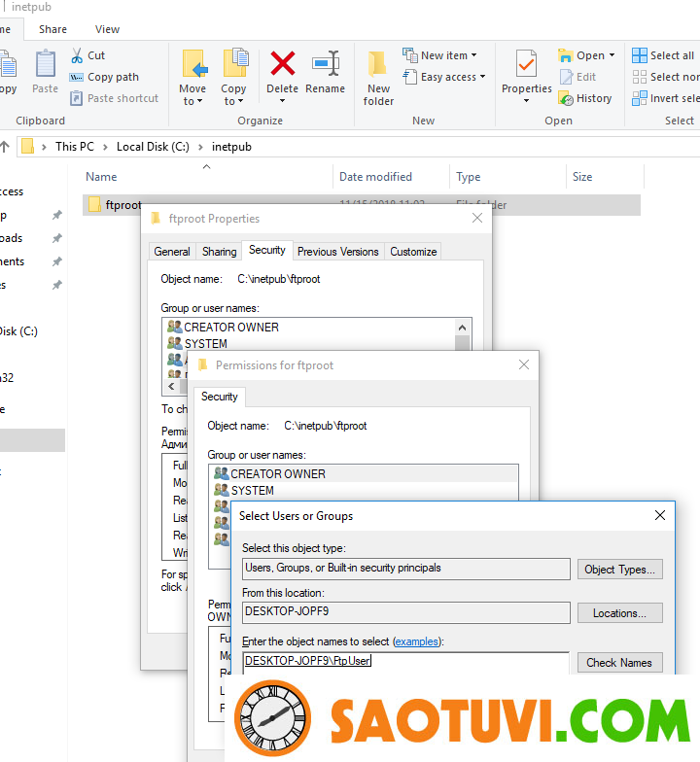Click inetpub in address bar
700x762 pixels.
point(231,147)
